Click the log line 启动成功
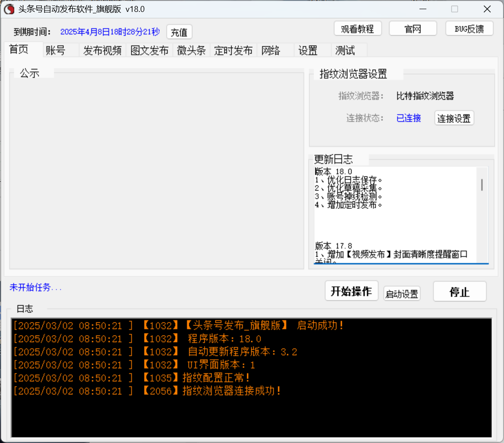 pyautogui.click(x=178, y=325)
